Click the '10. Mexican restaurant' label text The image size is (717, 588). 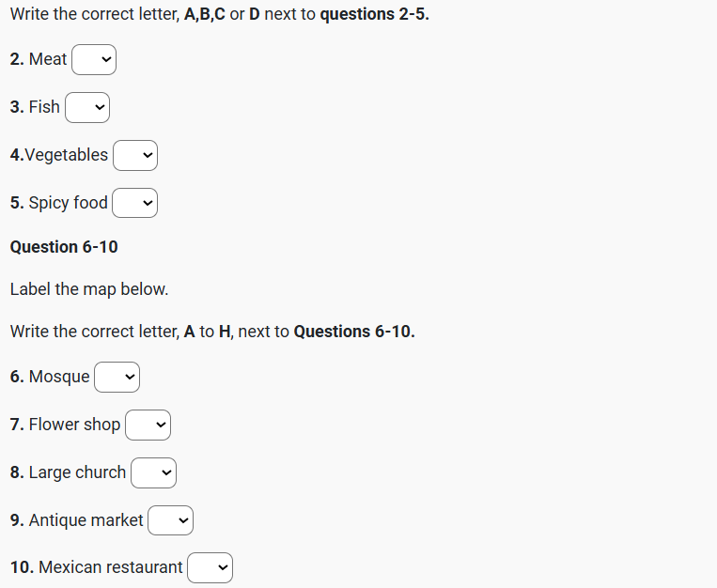click(97, 567)
